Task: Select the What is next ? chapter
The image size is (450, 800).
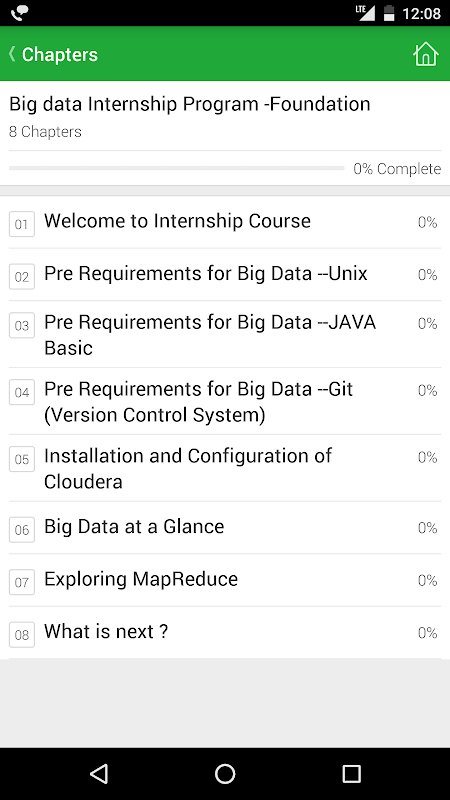Action: pos(225,633)
